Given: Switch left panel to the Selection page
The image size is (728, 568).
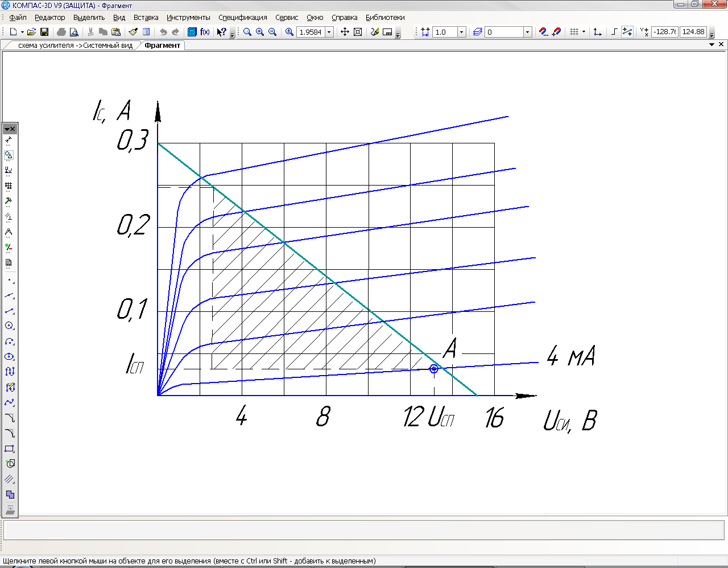Looking at the screenshot, I should (9, 247).
